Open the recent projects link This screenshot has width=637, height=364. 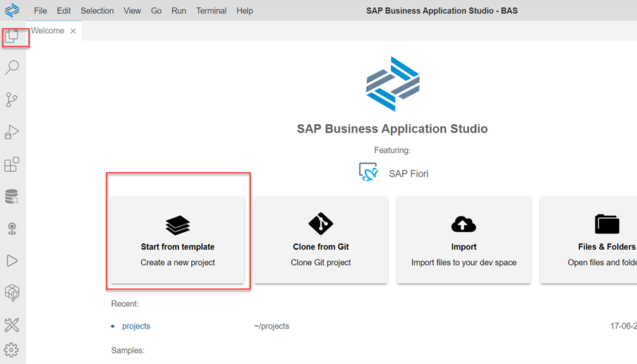136,326
